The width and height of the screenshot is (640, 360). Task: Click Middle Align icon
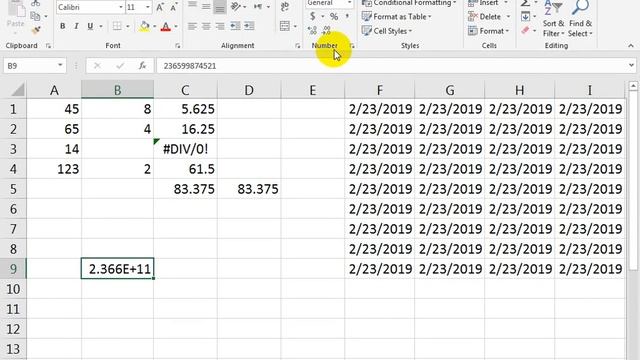pyautogui.click(x=206, y=6)
